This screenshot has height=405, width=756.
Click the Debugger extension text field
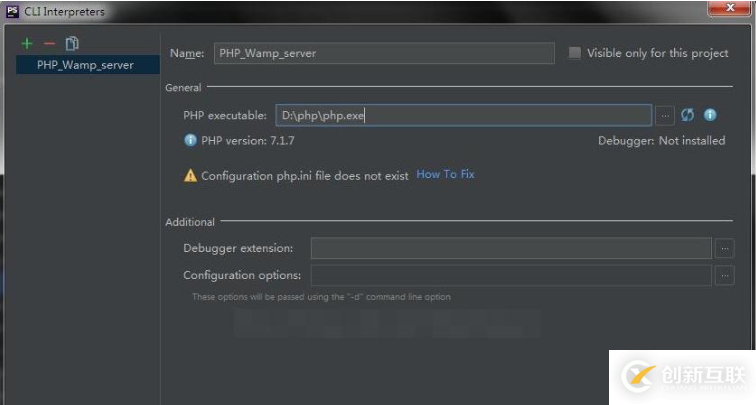point(511,248)
